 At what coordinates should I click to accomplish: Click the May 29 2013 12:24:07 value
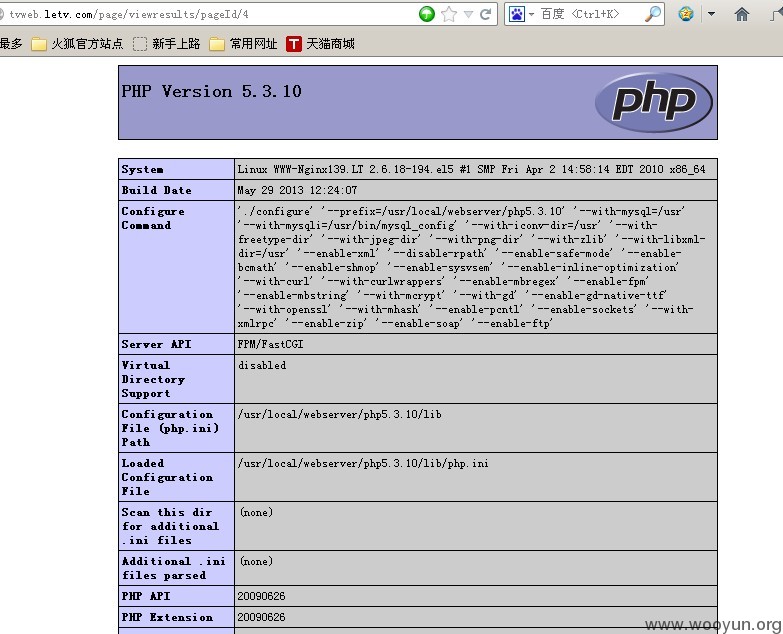297,190
